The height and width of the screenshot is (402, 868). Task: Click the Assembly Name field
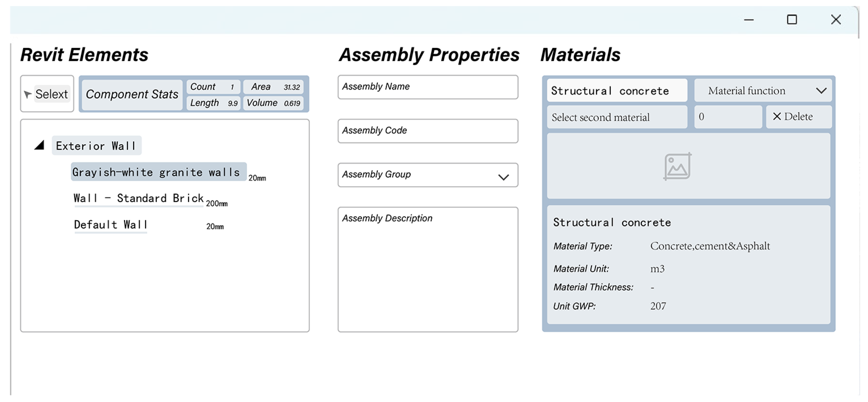[428, 87]
